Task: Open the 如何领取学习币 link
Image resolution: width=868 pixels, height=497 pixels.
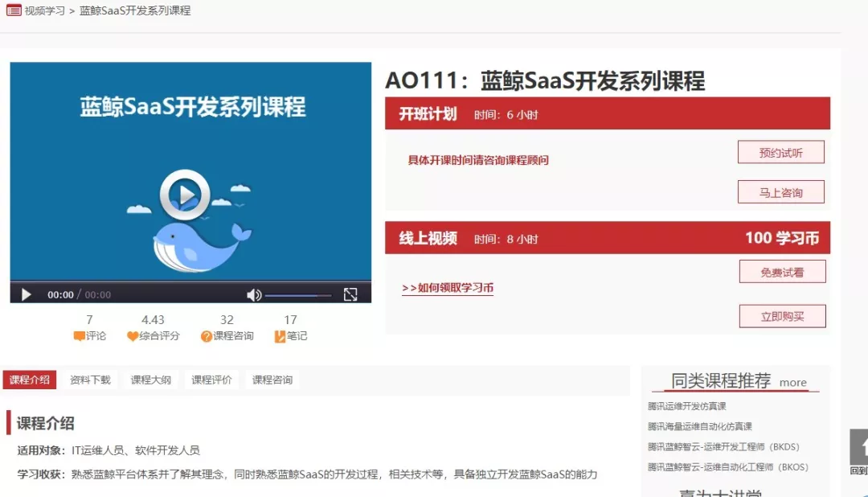Action: pos(447,287)
